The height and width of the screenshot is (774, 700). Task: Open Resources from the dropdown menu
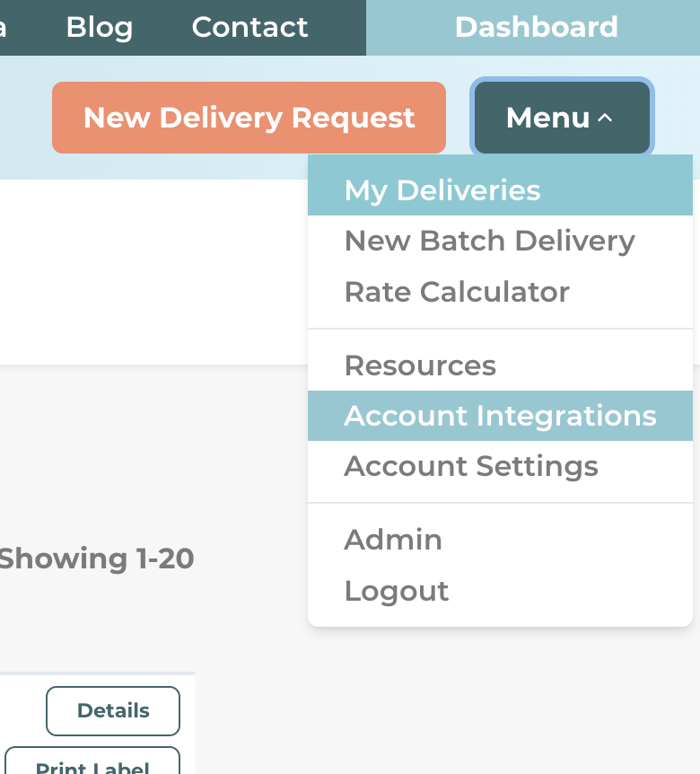[500, 365]
